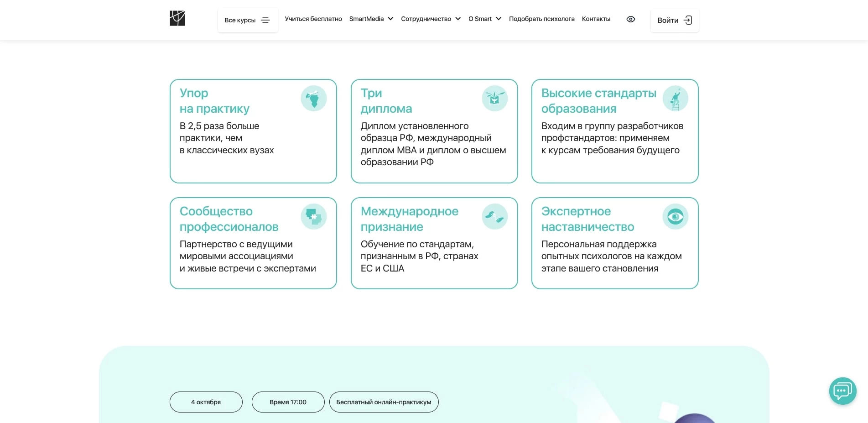868x423 pixels.
Task: Open the chat support widget
Action: (x=842, y=391)
